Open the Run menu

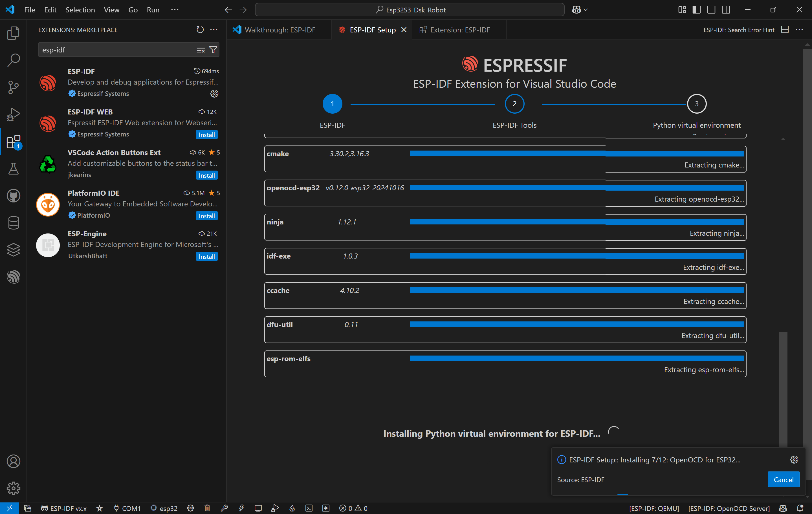click(153, 10)
